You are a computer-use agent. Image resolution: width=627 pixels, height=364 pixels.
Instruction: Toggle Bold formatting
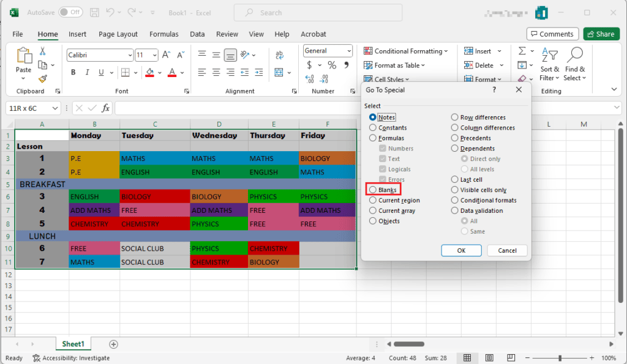coord(73,72)
